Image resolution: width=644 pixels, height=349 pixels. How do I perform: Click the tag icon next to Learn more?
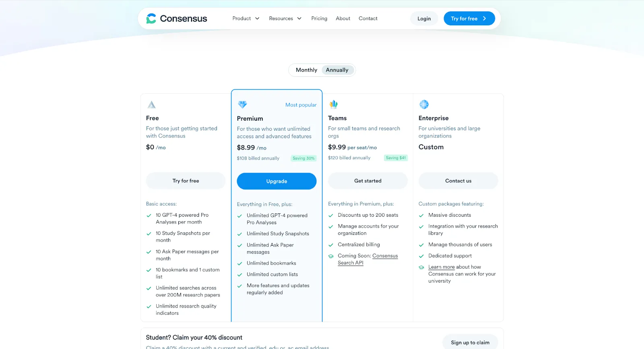pyautogui.click(x=421, y=267)
